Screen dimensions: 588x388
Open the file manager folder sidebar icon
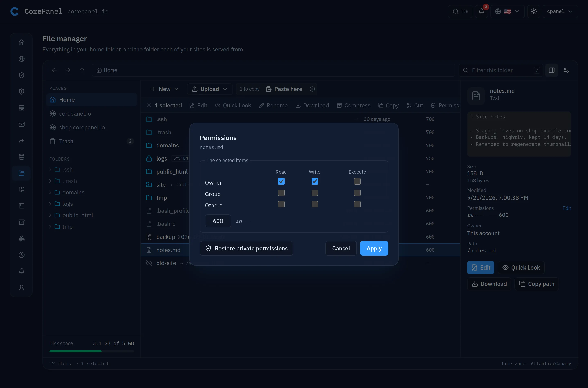21,173
